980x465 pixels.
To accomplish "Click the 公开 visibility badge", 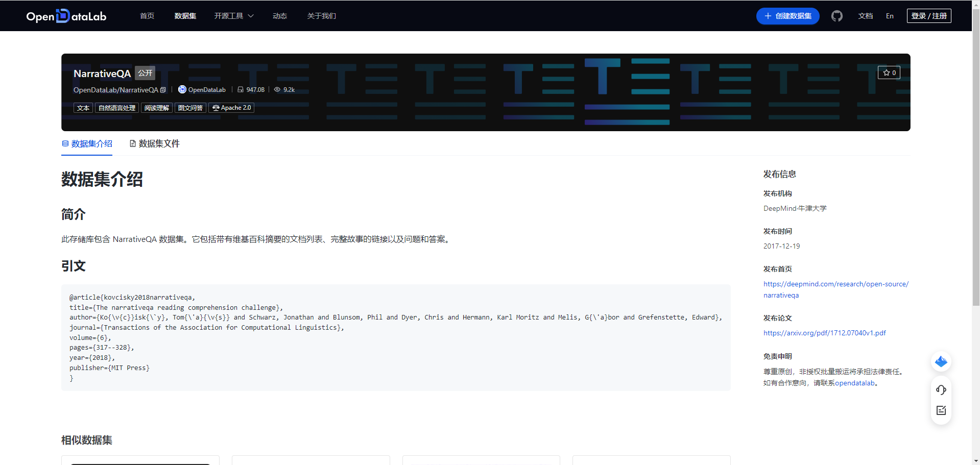I will (x=145, y=73).
